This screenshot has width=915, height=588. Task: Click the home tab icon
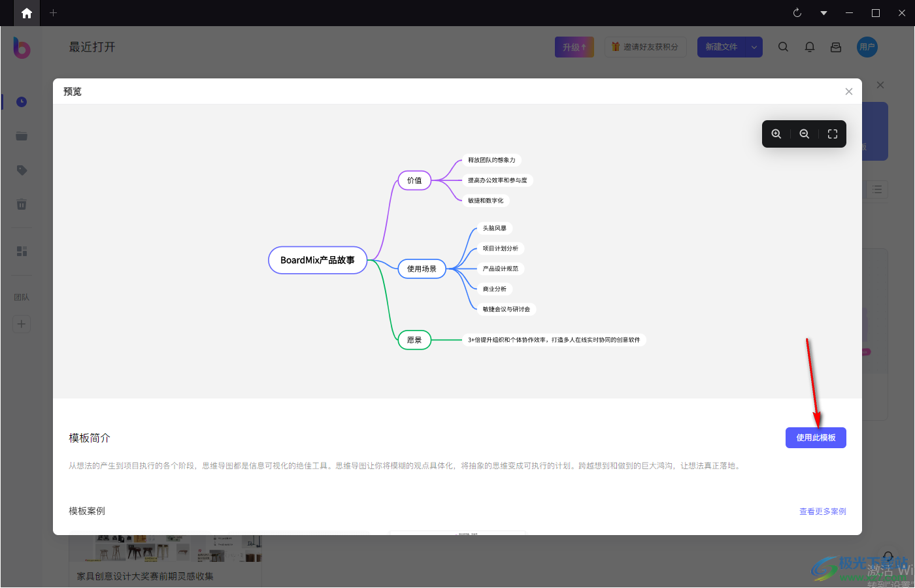(27, 13)
